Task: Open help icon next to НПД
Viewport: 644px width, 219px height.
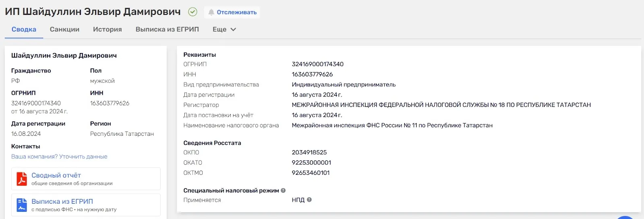Action: pyautogui.click(x=309, y=200)
